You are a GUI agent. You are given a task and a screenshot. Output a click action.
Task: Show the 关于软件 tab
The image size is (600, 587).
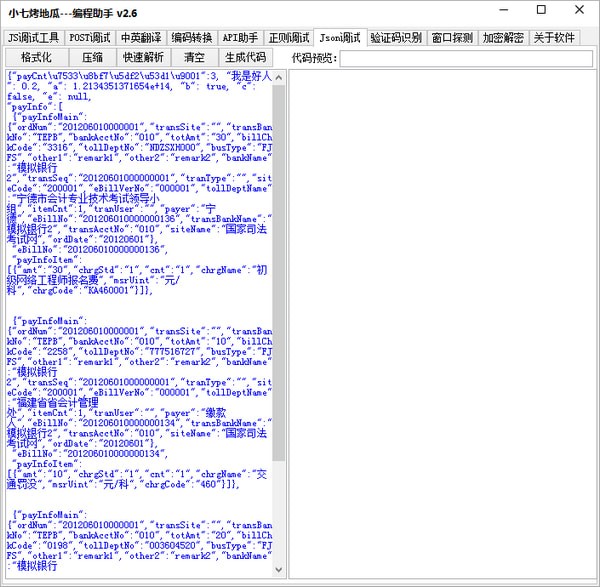pos(553,38)
